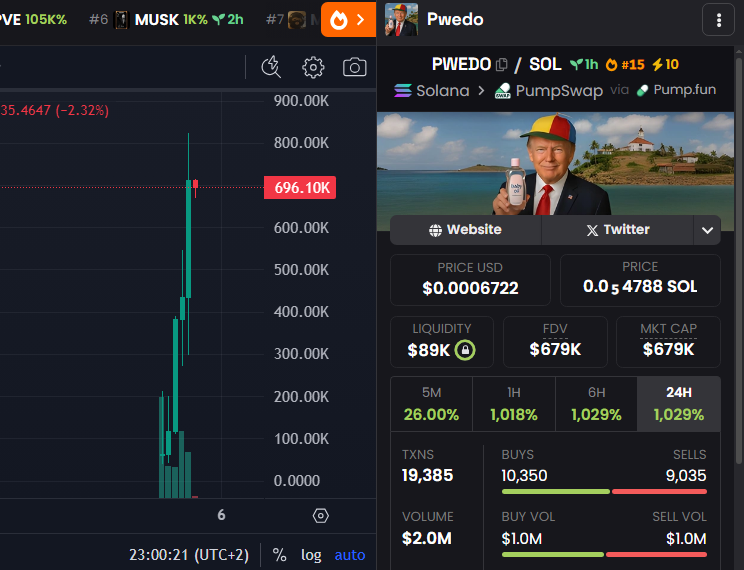Viewport: 744px width, 570px height.
Task: Click the PumpSwap DEX link
Action: coord(549,90)
